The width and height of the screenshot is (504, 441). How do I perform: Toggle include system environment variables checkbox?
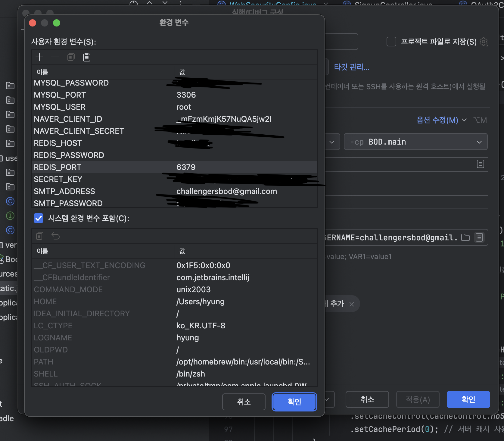pyautogui.click(x=39, y=218)
